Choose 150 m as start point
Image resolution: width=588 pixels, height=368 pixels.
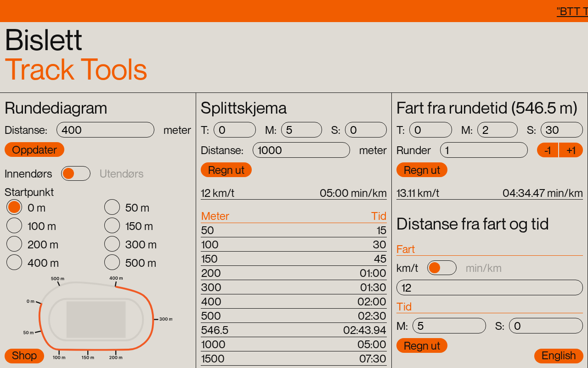click(112, 226)
